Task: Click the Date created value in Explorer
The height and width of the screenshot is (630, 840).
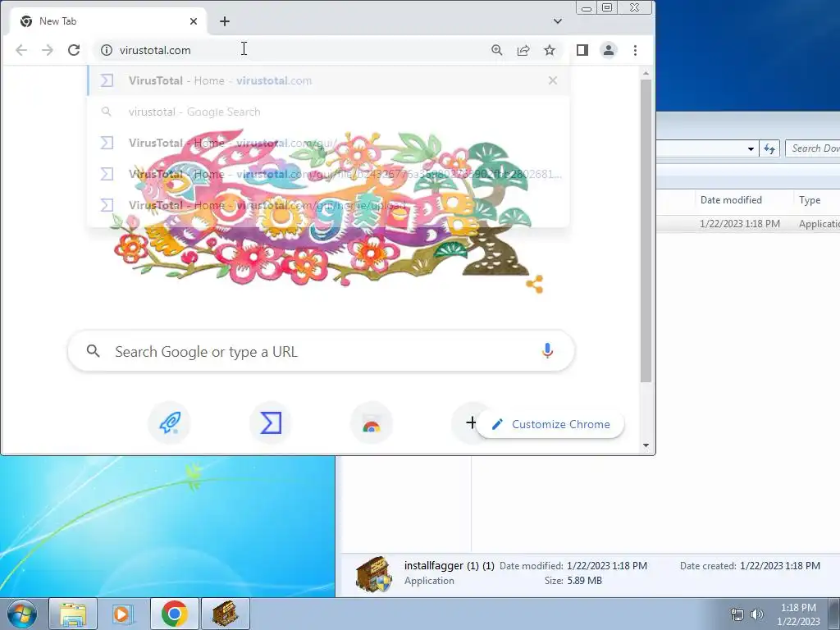Action: pyautogui.click(x=780, y=566)
